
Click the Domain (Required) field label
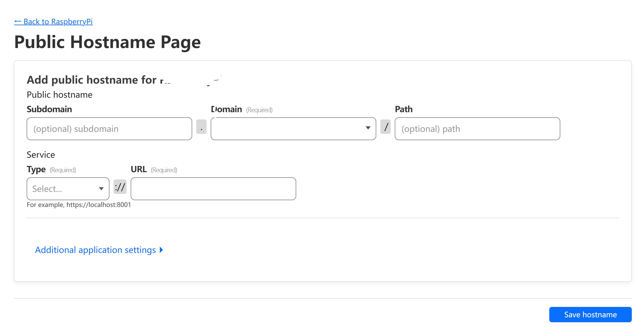(x=226, y=109)
